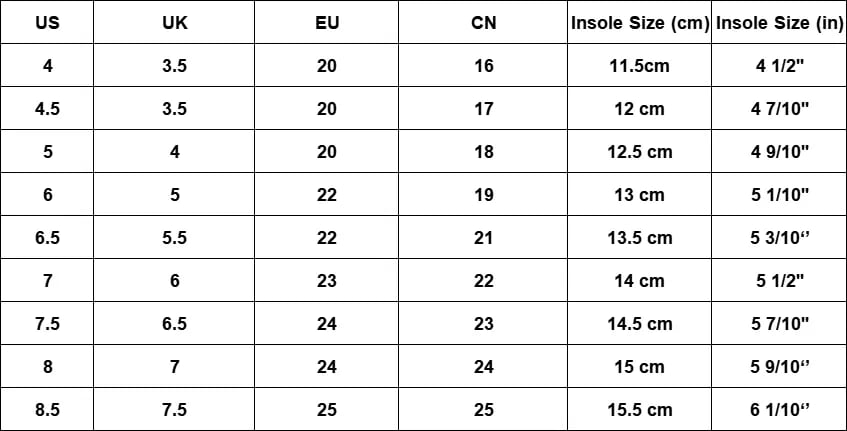Screen dimensions: 847x431
Task: Click the Insole Size (in) header
Action: [x=779, y=23]
